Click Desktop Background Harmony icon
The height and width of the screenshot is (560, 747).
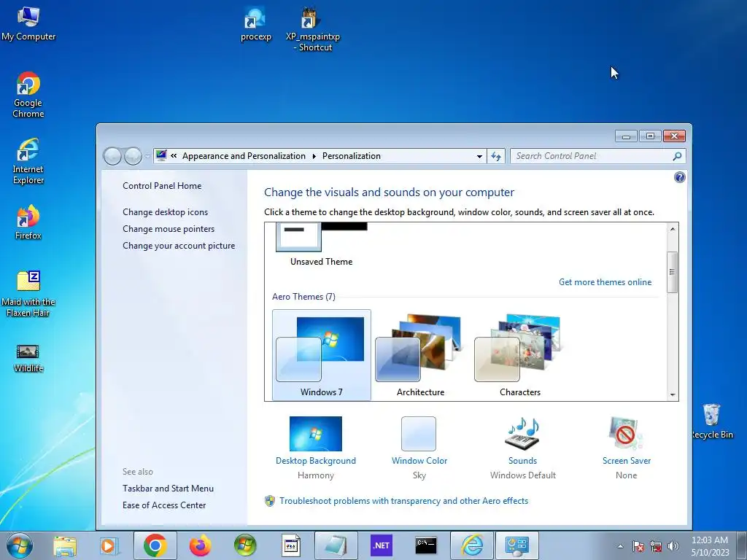tap(315, 434)
